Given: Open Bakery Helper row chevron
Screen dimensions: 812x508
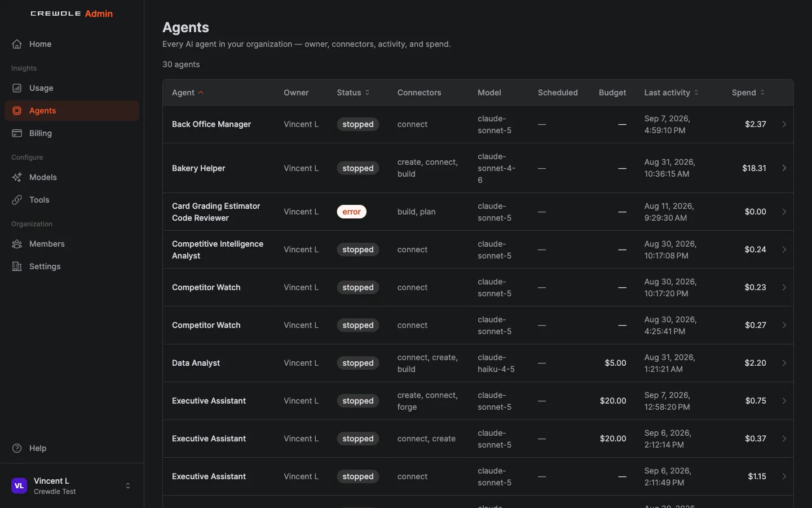Looking at the screenshot, I should (x=784, y=168).
